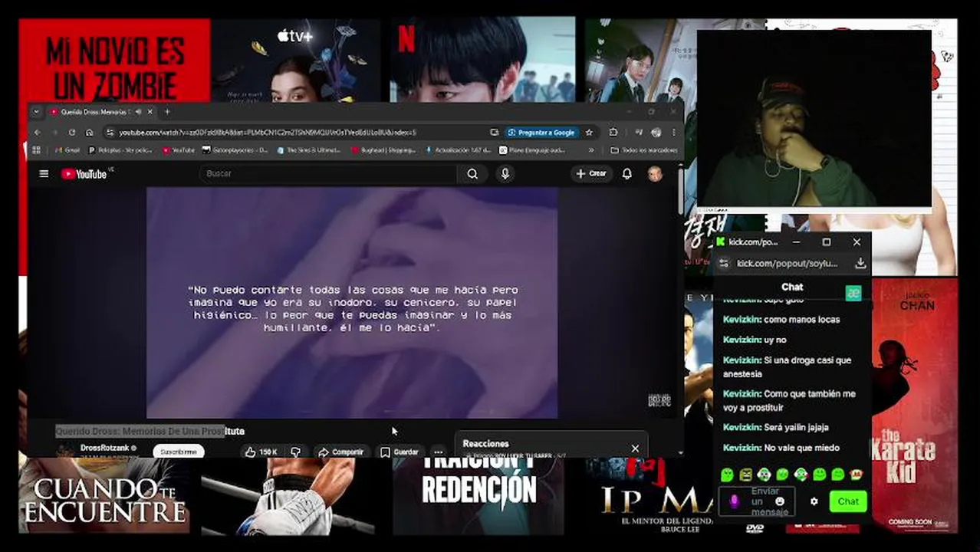Click Preguntar a Google button
Viewport: 980px width, 552px height.
pos(541,133)
